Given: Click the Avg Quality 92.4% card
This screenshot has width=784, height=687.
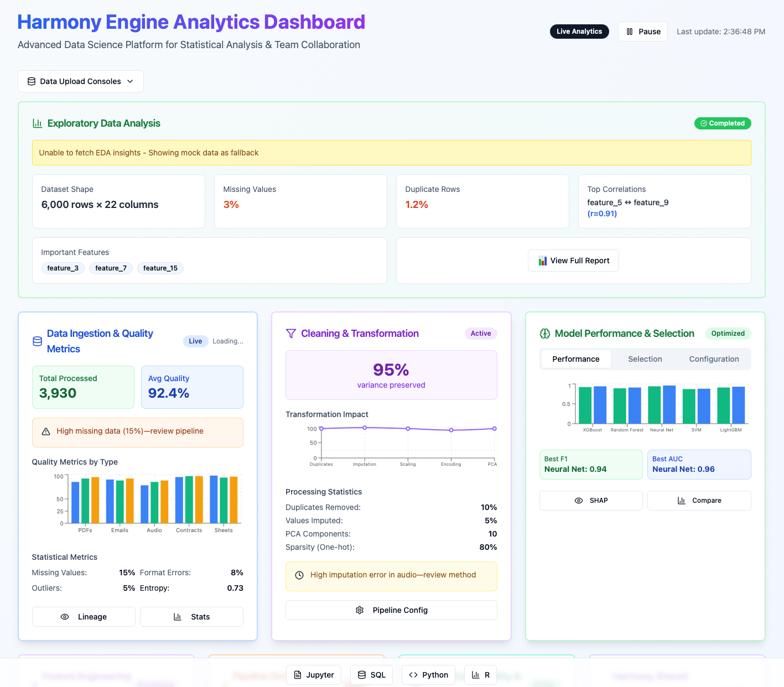Looking at the screenshot, I should 192,387.
